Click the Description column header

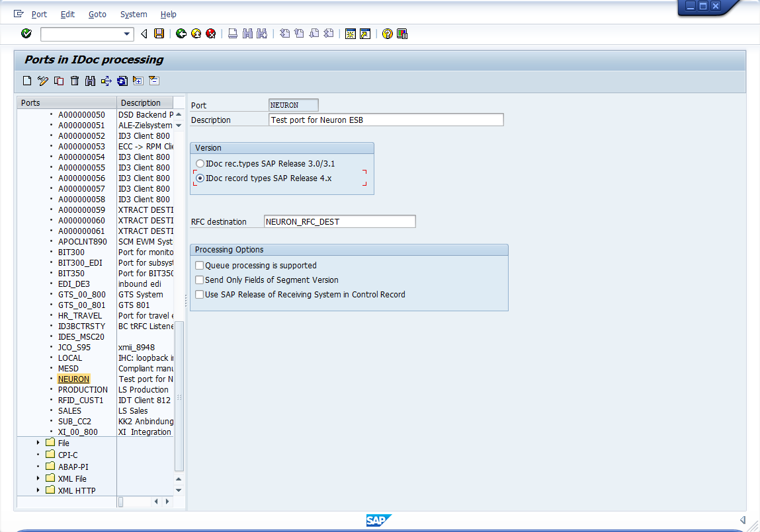145,102
